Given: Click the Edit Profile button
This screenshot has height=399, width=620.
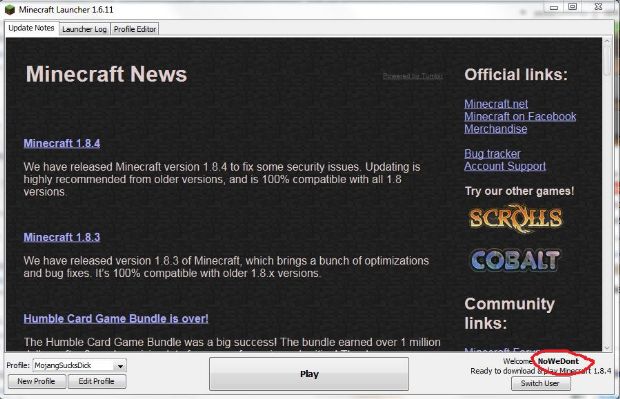Looking at the screenshot, I should 97,381.
